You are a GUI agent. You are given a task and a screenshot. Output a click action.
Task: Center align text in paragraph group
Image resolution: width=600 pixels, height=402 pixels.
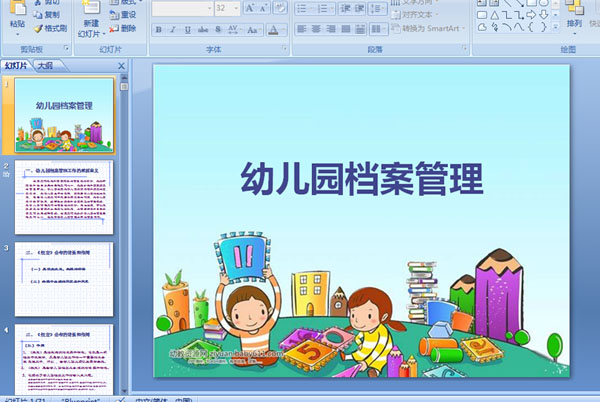click(316, 29)
